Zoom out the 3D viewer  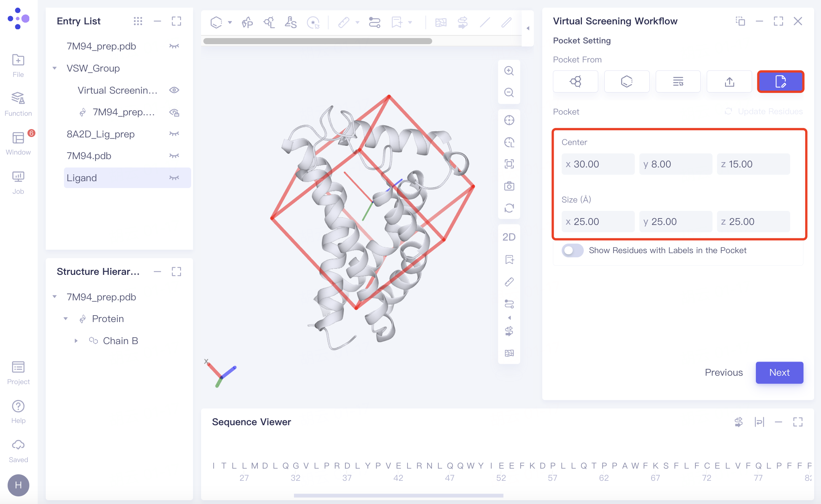[x=509, y=93]
